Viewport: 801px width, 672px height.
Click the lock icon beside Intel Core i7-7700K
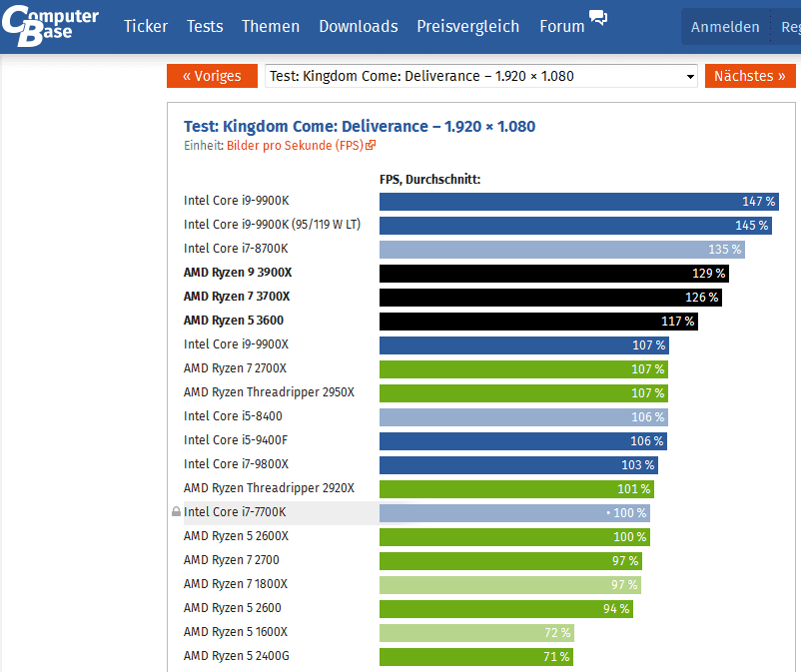[x=176, y=511]
